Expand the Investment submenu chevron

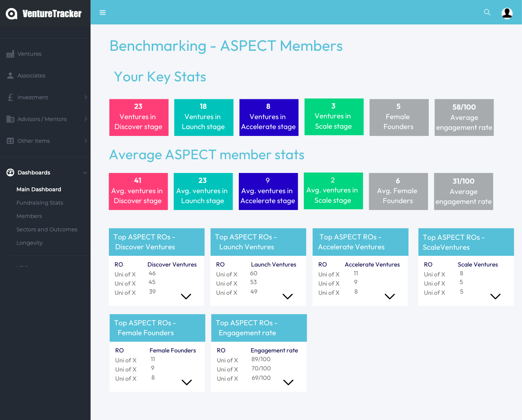coord(86,97)
